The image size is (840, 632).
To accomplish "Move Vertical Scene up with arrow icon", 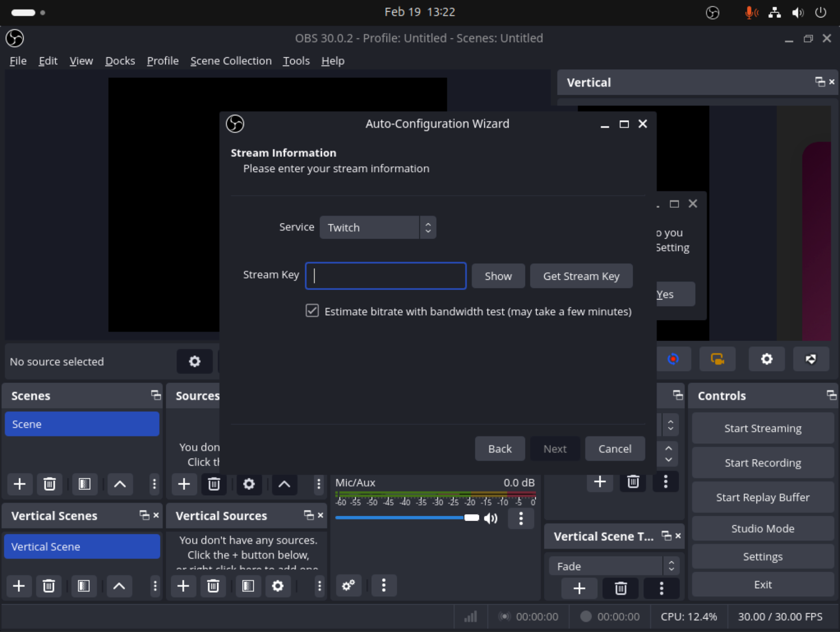I will [x=119, y=586].
